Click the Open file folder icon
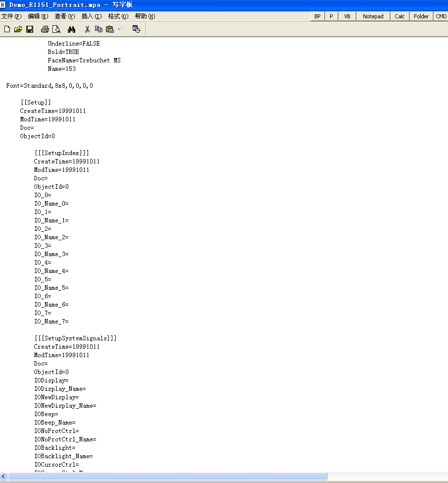 click(18, 29)
